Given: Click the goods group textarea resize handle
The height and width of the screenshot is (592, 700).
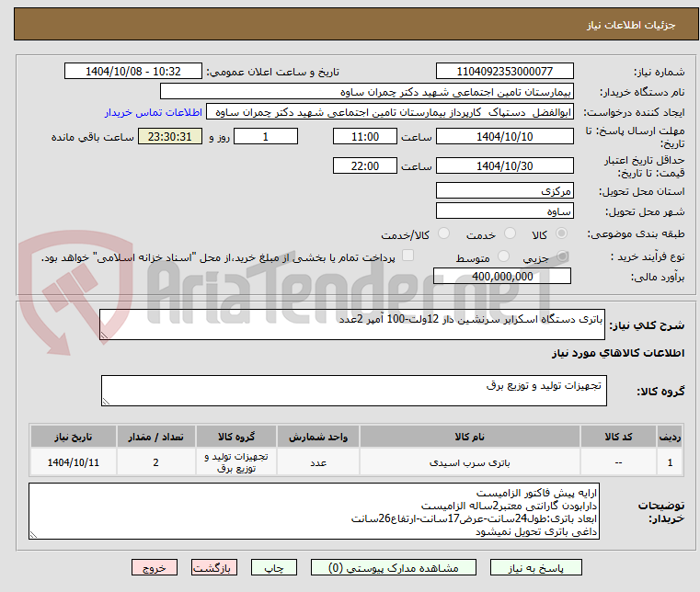Looking at the screenshot, I should [x=106, y=402].
